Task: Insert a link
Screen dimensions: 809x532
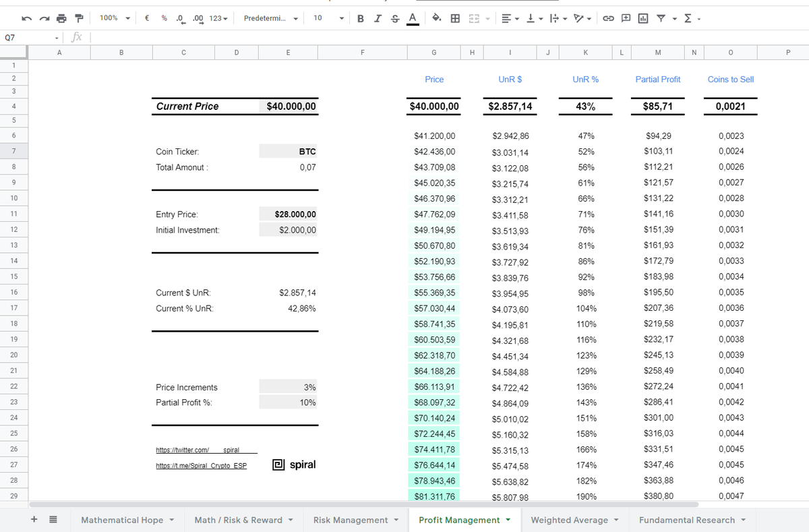Action: pyautogui.click(x=607, y=18)
